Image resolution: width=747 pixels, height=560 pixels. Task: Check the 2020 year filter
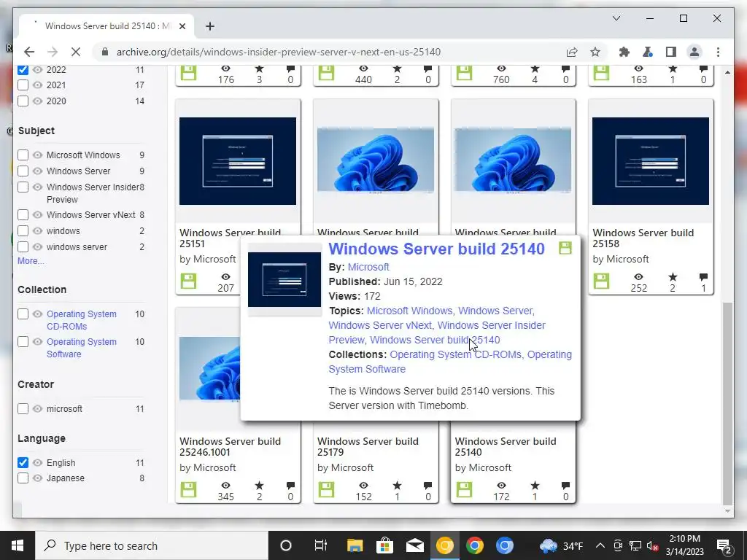point(23,101)
